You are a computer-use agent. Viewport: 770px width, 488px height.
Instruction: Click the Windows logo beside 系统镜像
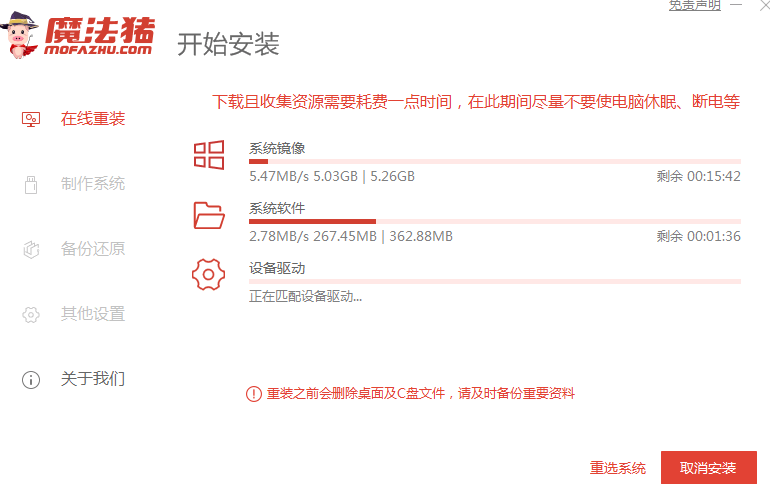point(209,154)
